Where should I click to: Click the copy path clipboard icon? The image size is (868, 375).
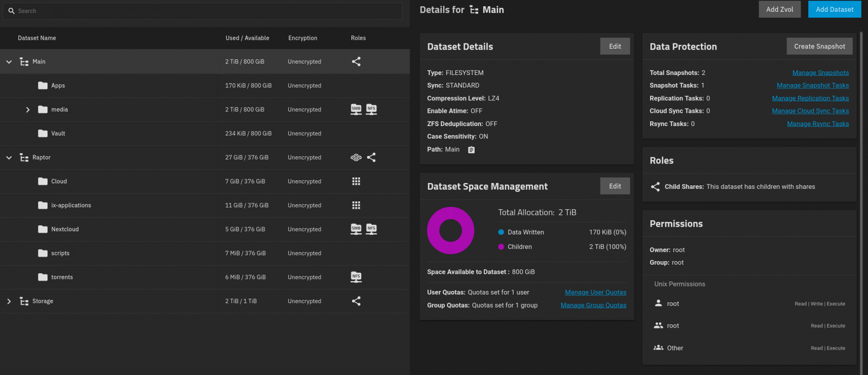[x=471, y=150]
